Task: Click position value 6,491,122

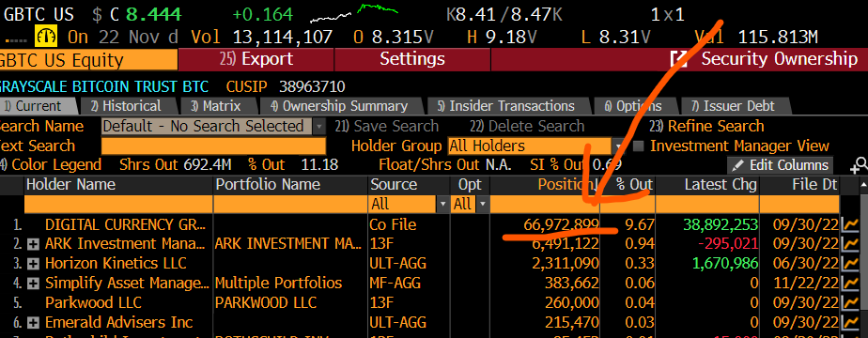Action: coord(566,244)
